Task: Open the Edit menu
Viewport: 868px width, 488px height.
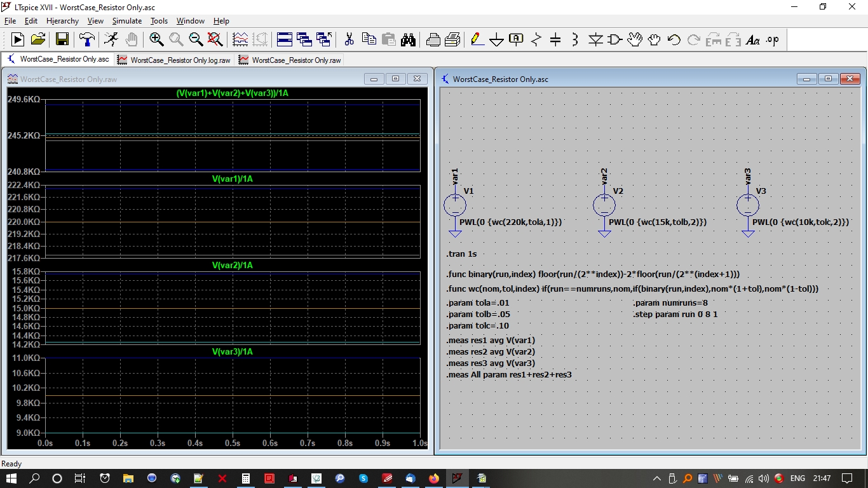Action: pos(31,21)
